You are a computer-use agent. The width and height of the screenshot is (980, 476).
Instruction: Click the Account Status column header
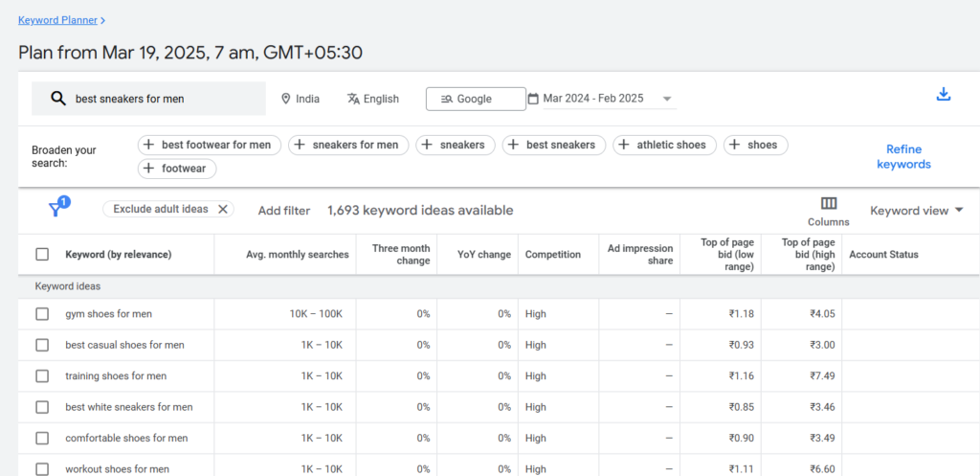(x=883, y=255)
